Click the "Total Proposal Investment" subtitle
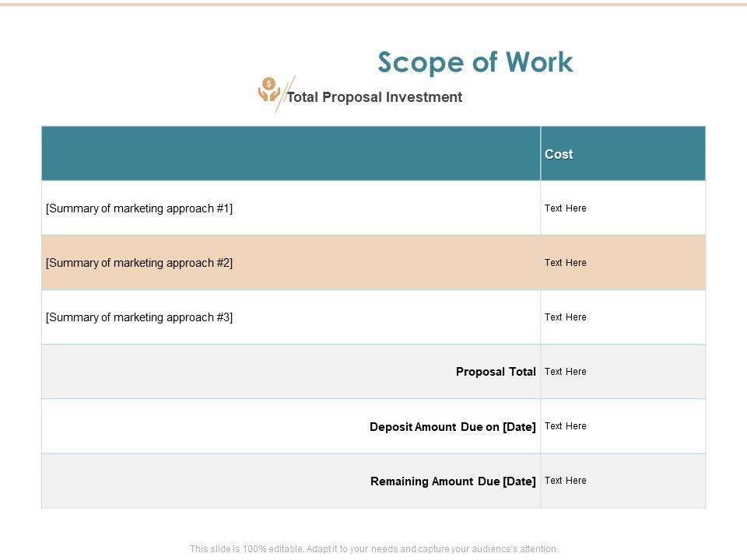This screenshot has height=560, width=747. (374, 97)
